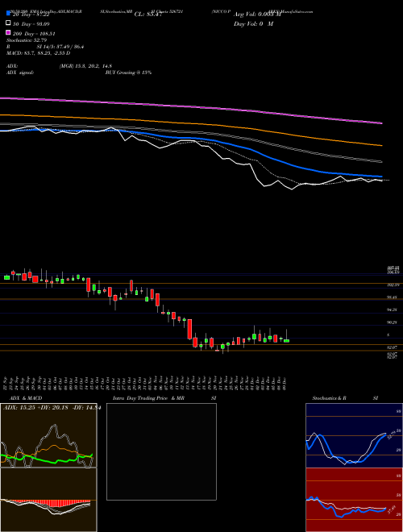Click the ADX (MGR) 15.3, 20.2, 14.8 values
This screenshot has height=532, width=403.
[85, 66]
